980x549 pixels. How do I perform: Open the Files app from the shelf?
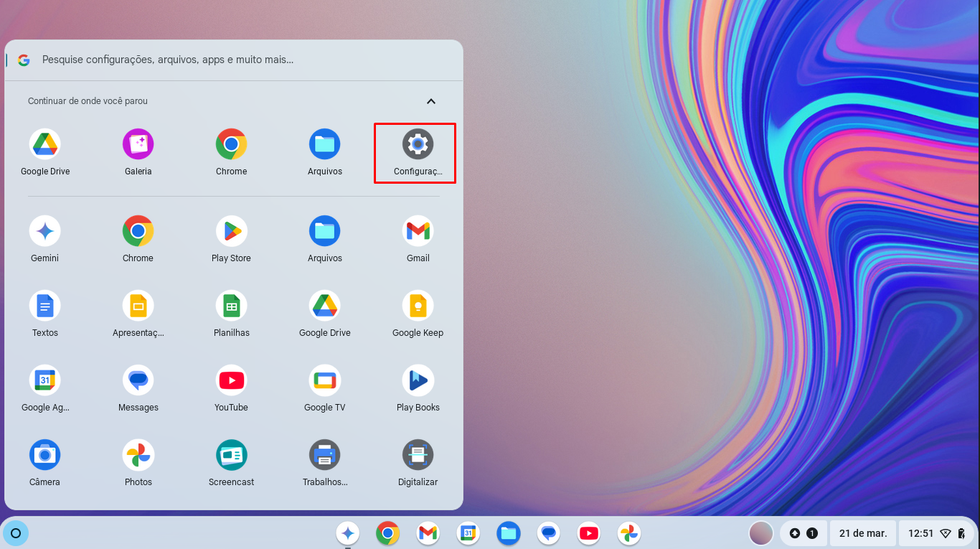(x=509, y=533)
